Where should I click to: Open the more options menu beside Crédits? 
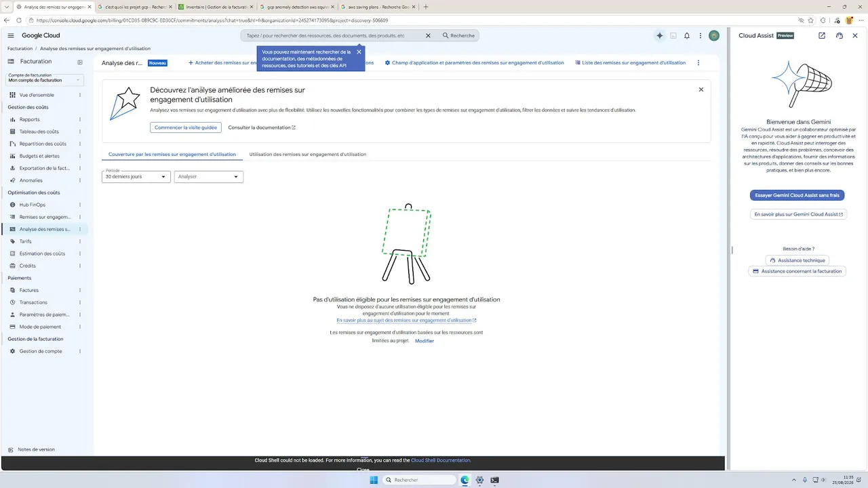click(x=80, y=266)
